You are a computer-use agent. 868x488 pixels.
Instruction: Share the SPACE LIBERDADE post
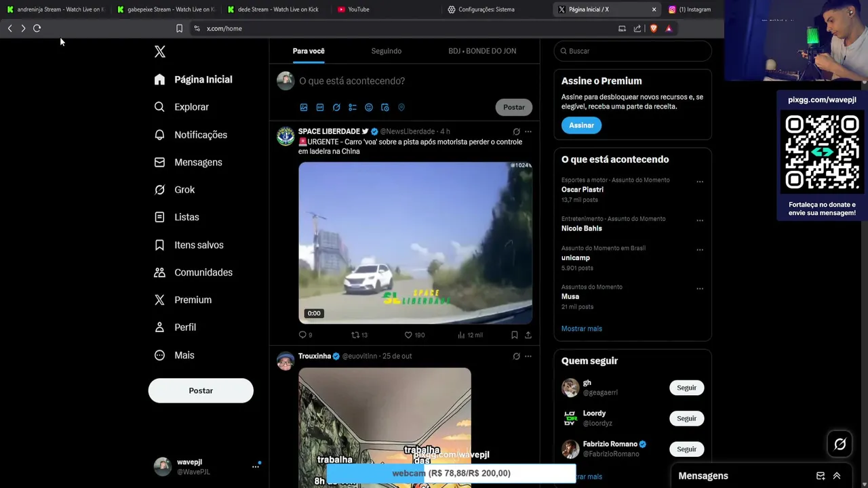tap(528, 335)
